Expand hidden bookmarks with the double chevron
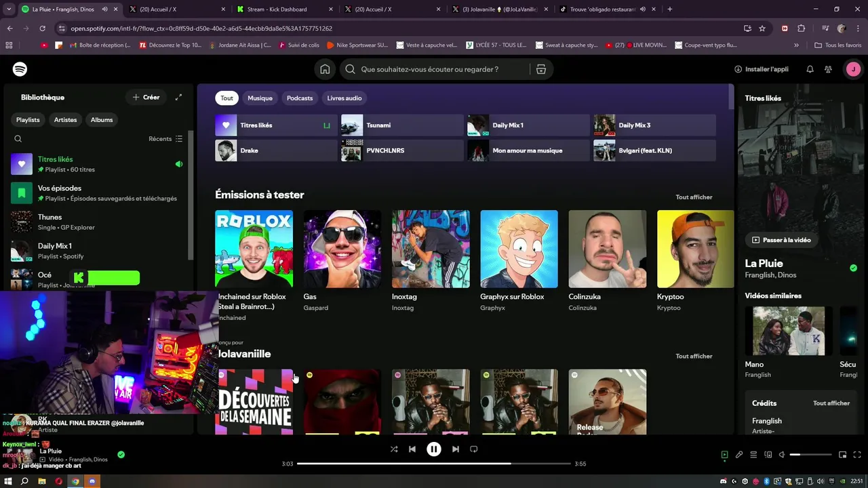Image resolution: width=868 pixels, height=488 pixels. [796, 45]
